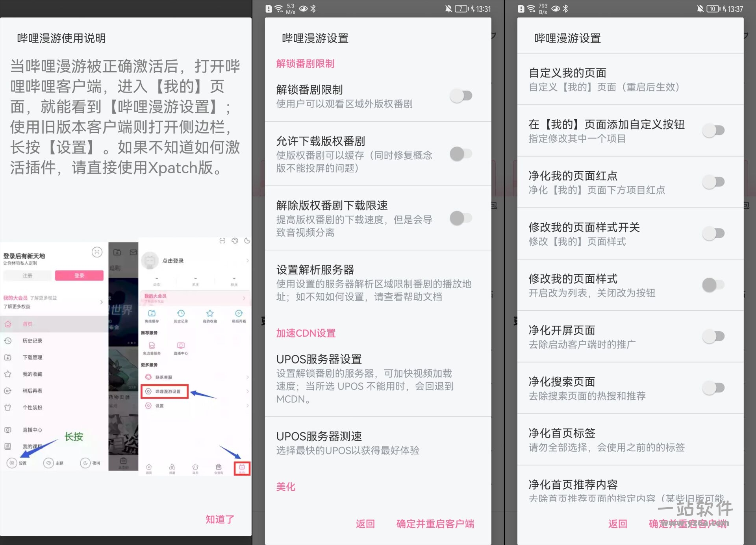Tap the palette icon above 点击登录
The width and height of the screenshot is (756, 545).
(235, 241)
